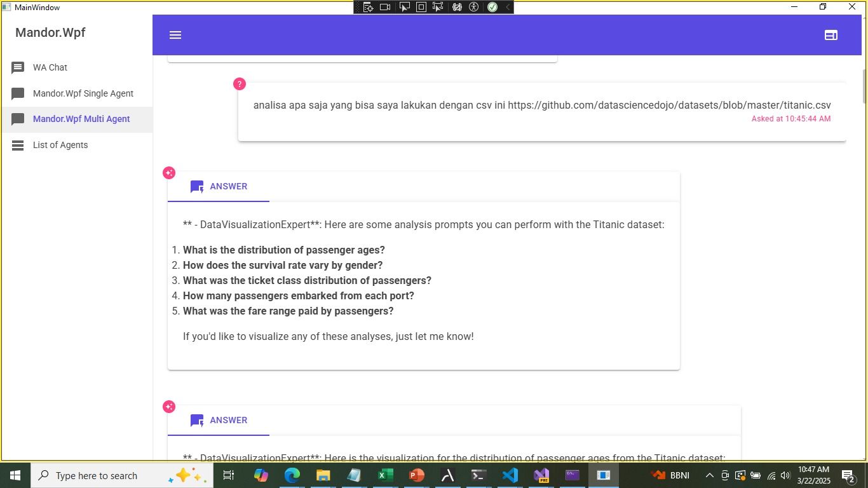Click the pink question mark badge
Viewport: 868px width, 488px height.
[x=240, y=84]
